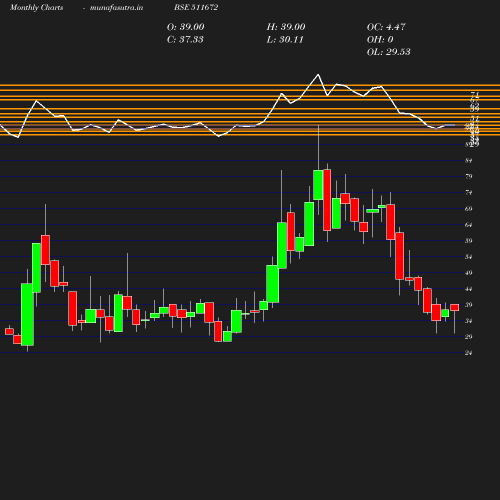Click the tall green candle at the far left
Viewport: 500px width, 500px height.
tap(27, 314)
